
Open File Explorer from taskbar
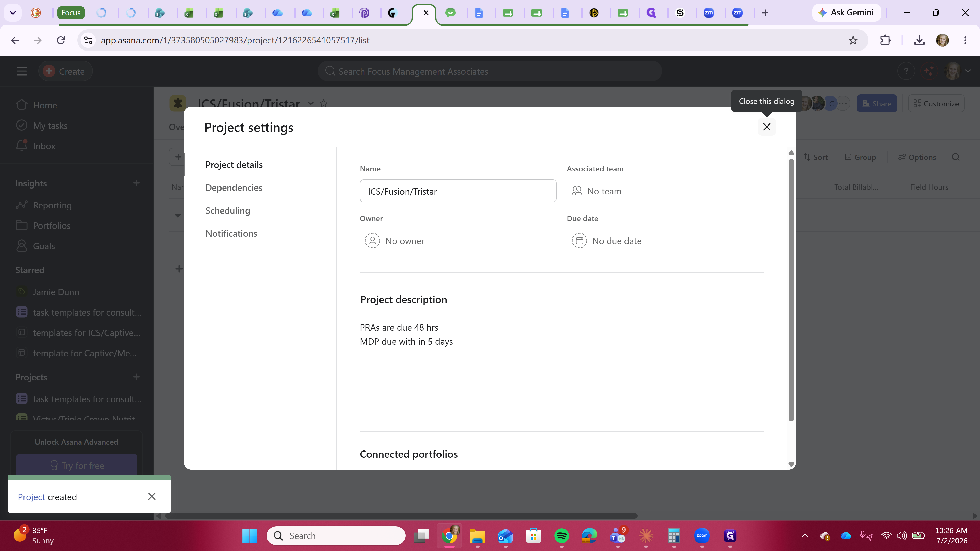pyautogui.click(x=477, y=536)
